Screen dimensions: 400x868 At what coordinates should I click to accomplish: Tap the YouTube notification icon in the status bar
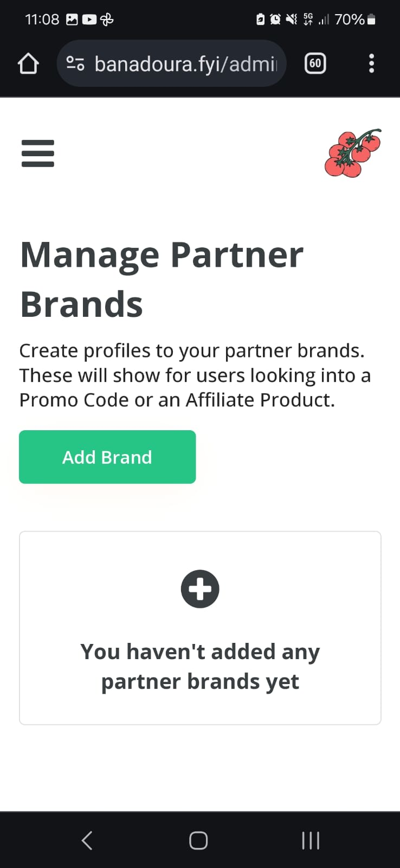[x=89, y=20]
